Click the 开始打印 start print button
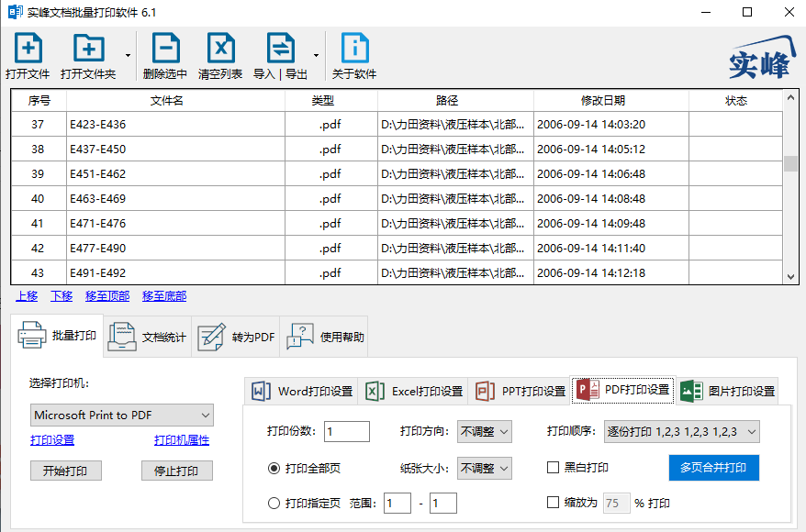This screenshot has width=806, height=532. [66, 471]
